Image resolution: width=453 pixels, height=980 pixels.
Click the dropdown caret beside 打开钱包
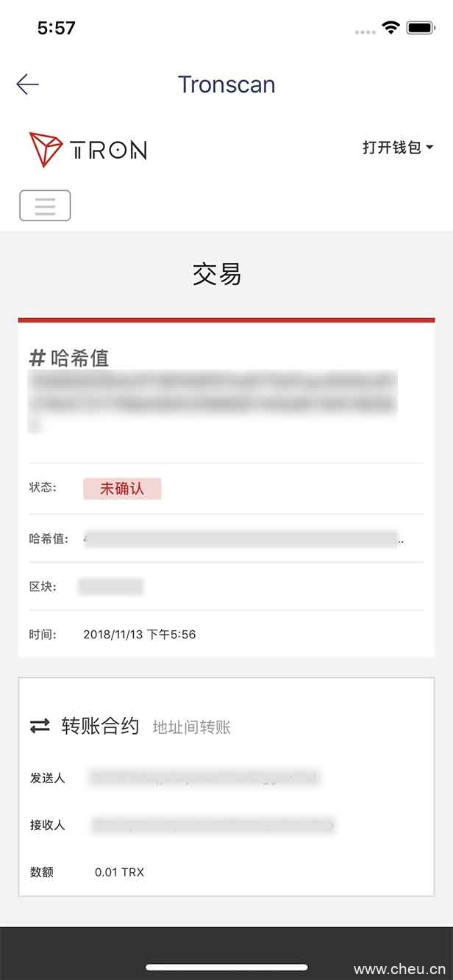(429, 148)
